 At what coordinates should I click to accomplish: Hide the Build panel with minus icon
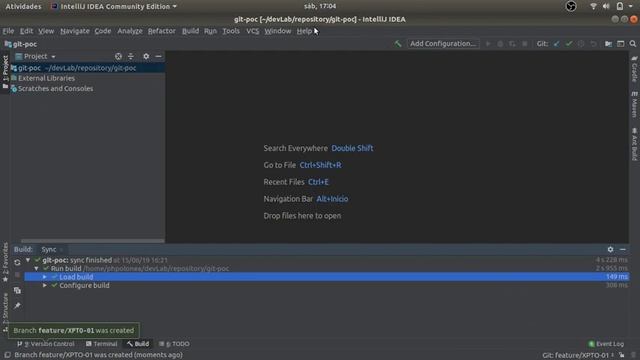coord(622,249)
